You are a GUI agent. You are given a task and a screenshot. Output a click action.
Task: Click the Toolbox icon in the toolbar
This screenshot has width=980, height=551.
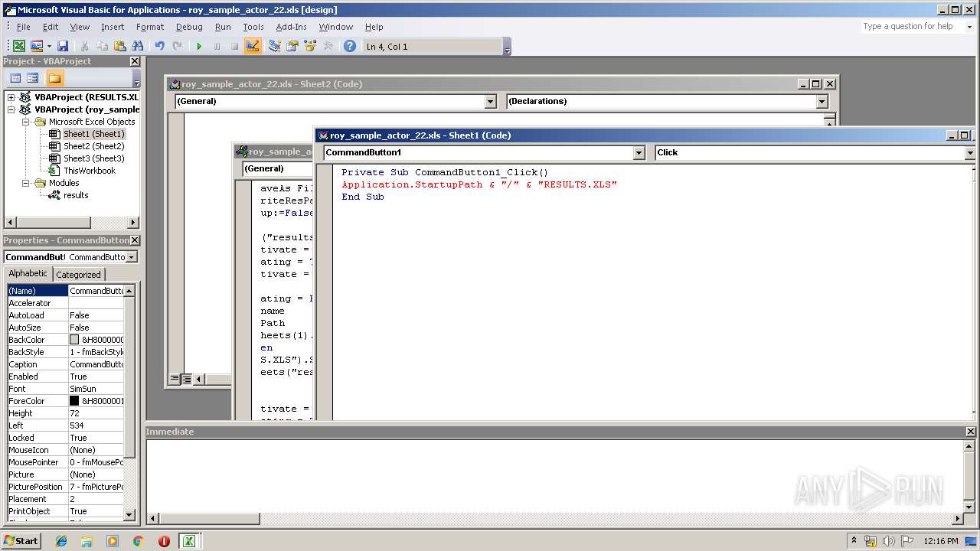click(328, 47)
